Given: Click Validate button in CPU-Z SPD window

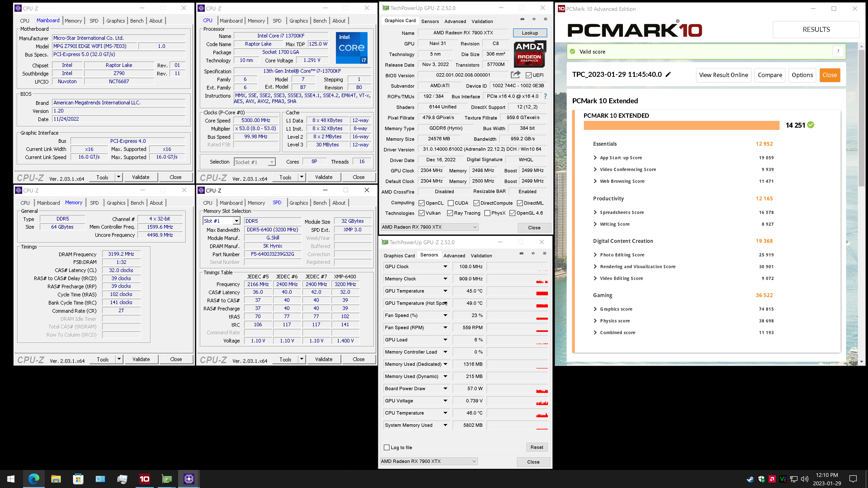Looking at the screenshot, I should click(323, 359).
